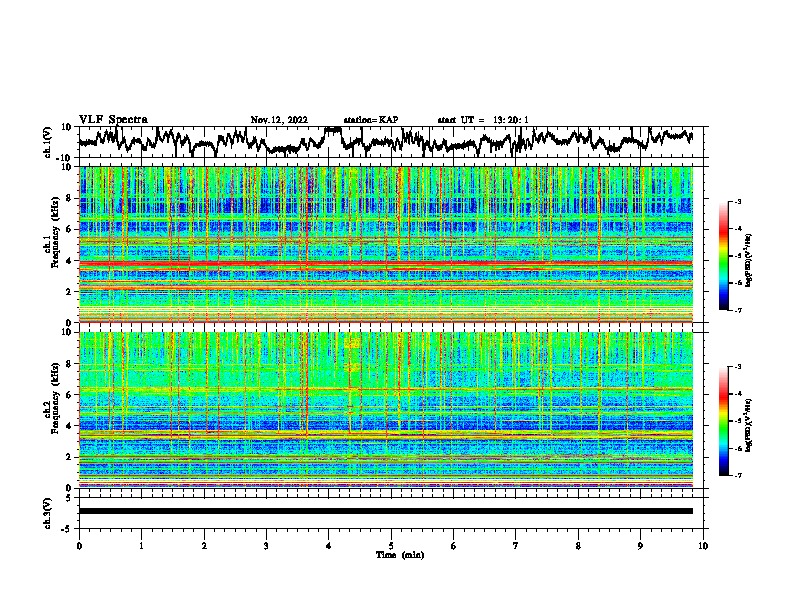Click time axis tick label "10"
This screenshot has height=612, width=792.
pos(703,546)
